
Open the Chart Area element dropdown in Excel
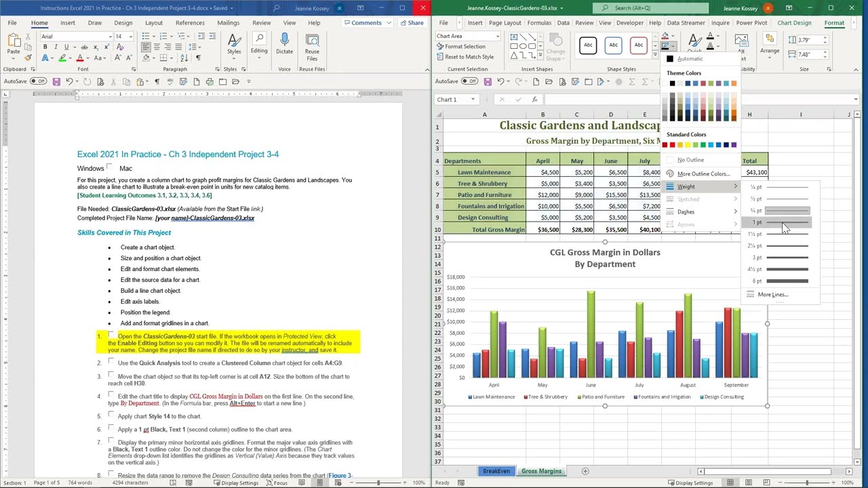point(497,36)
